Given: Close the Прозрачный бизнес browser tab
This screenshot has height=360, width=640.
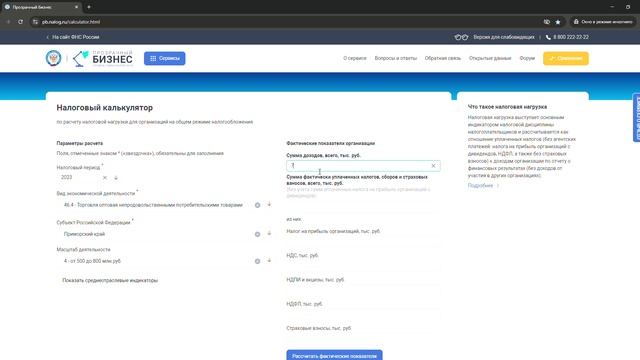Looking at the screenshot, I should point(76,7).
